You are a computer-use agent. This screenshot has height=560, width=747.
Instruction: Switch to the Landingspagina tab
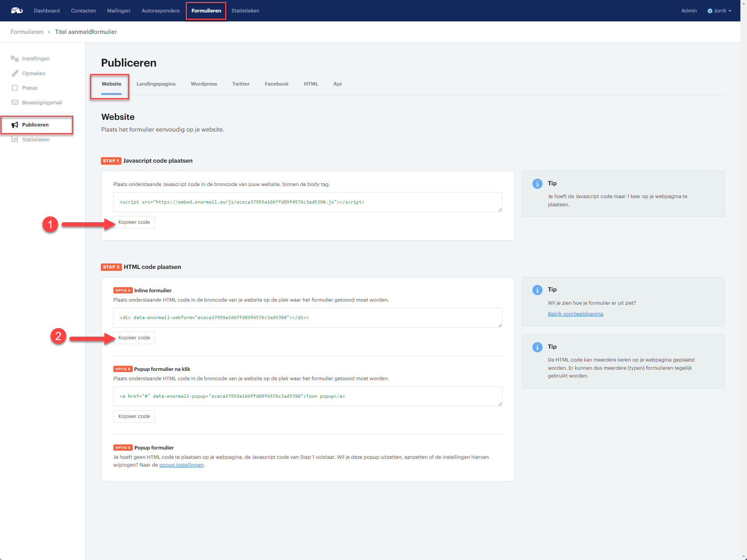click(x=156, y=84)
